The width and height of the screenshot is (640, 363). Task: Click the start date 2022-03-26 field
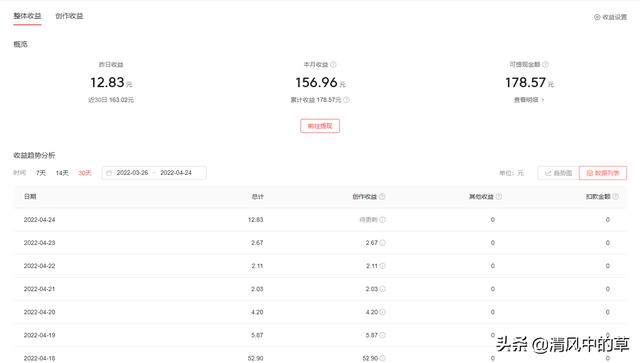132,173
